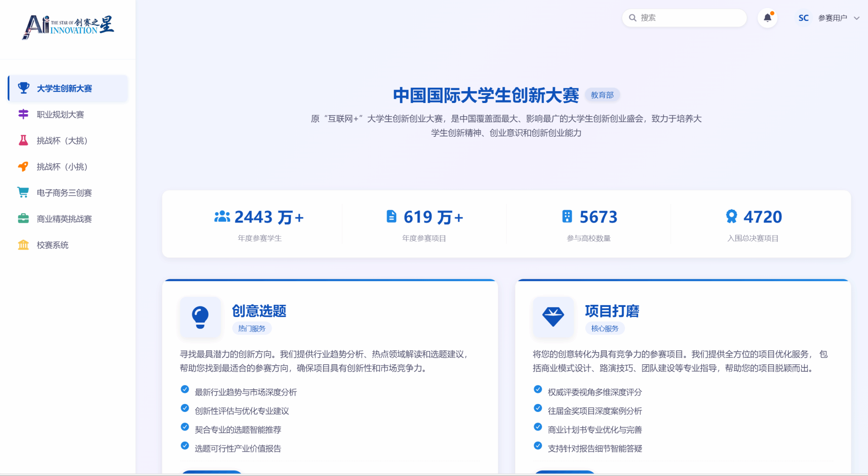
Task: Click the rocket icon for 挑战杯(小挑)
Action: [23, 167]
